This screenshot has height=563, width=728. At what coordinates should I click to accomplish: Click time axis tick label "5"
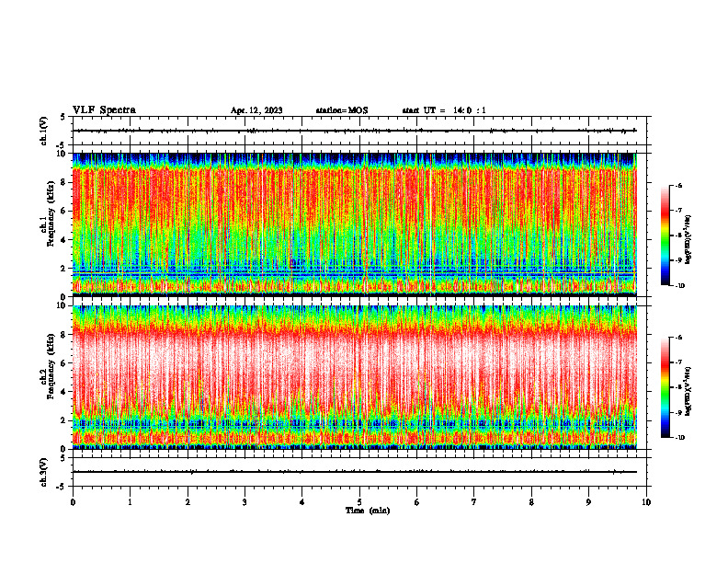359,502
